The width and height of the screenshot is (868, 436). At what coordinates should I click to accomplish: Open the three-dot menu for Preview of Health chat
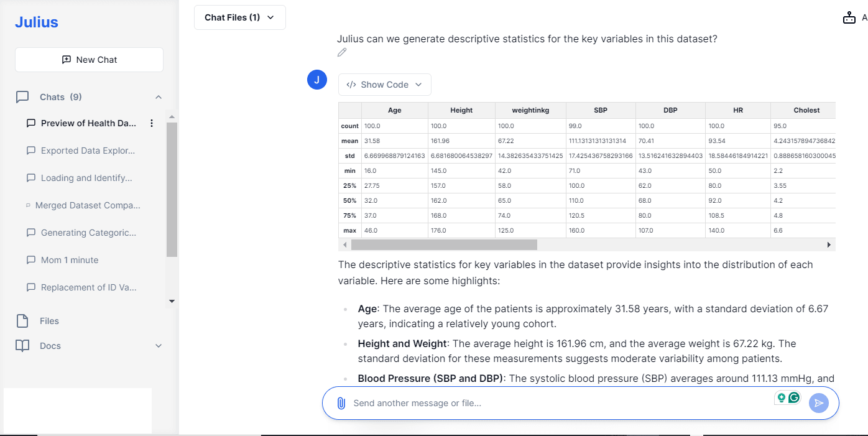click(152, 123)
